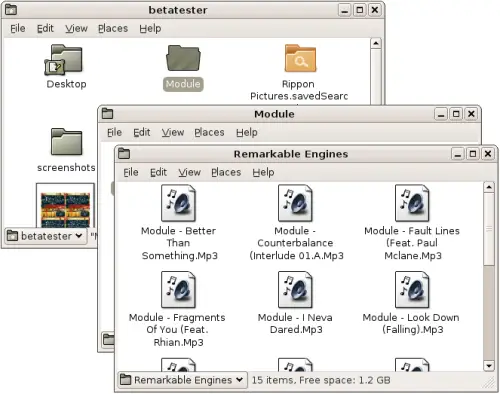Expand the betatester location dropdown
This screenshot has height=394, width=500.
pyautogui.click(x=45, y=236)
